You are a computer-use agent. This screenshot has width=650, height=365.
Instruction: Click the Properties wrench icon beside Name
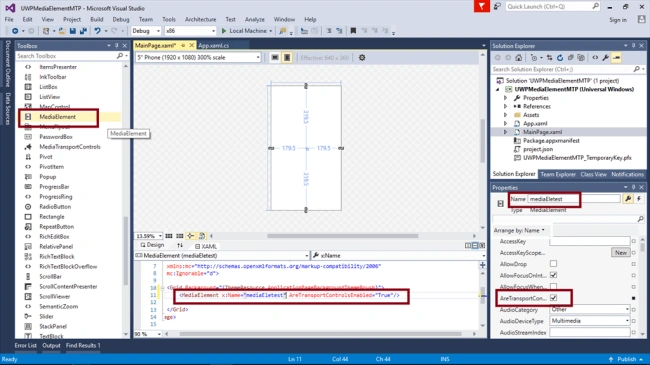pyautogui.click(x=628, y=199)
